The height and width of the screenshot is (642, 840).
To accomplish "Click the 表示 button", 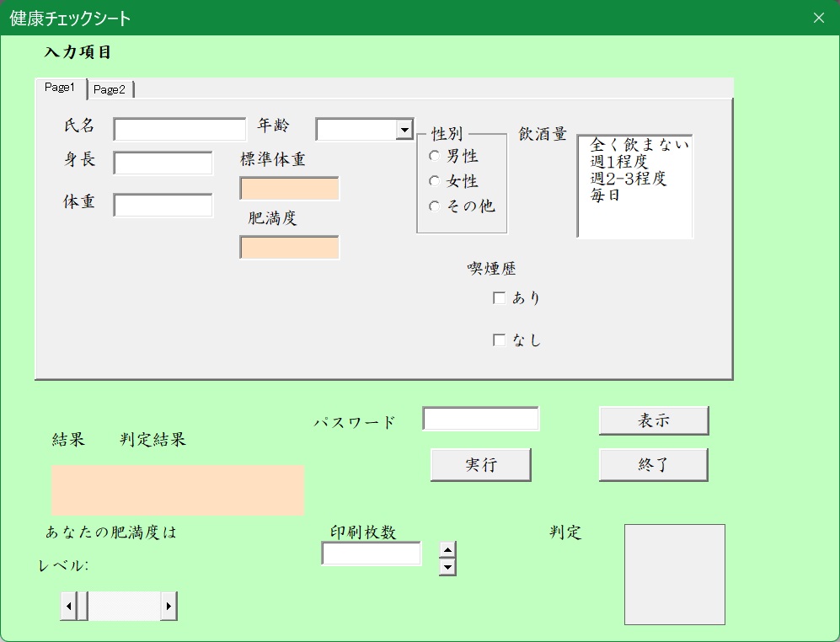I will click(x=653, y=420).
